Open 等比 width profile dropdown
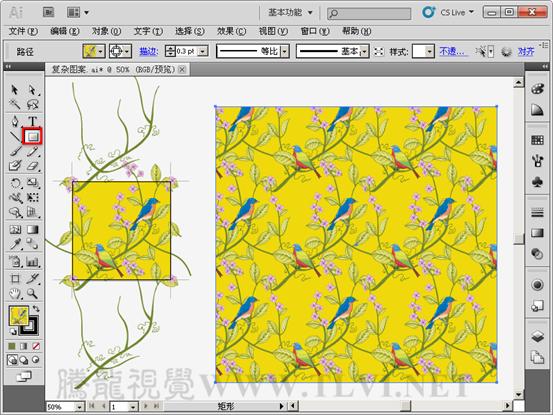Image resolution: width=553 pixels, height=415 pixels. (285, 51)
